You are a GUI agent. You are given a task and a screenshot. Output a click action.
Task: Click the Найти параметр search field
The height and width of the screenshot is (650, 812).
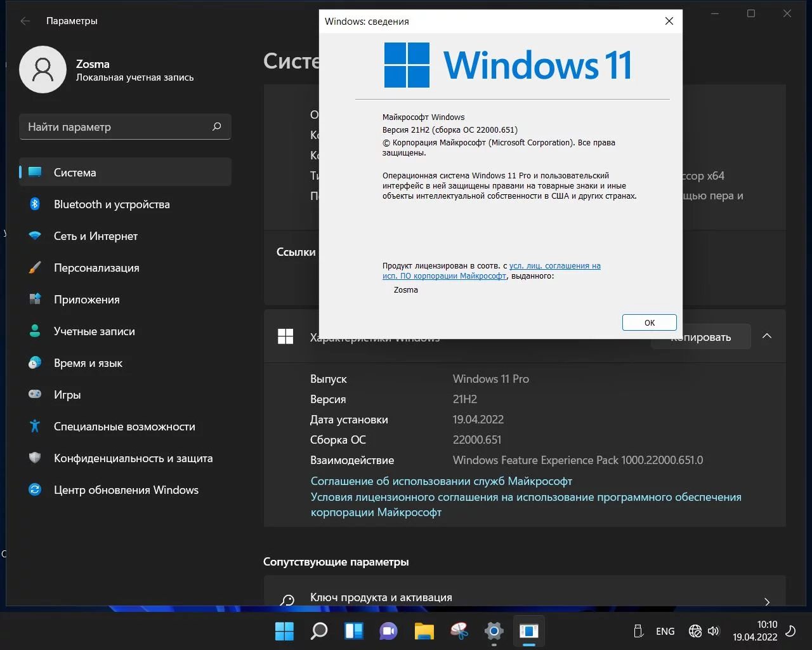(125, 127)
